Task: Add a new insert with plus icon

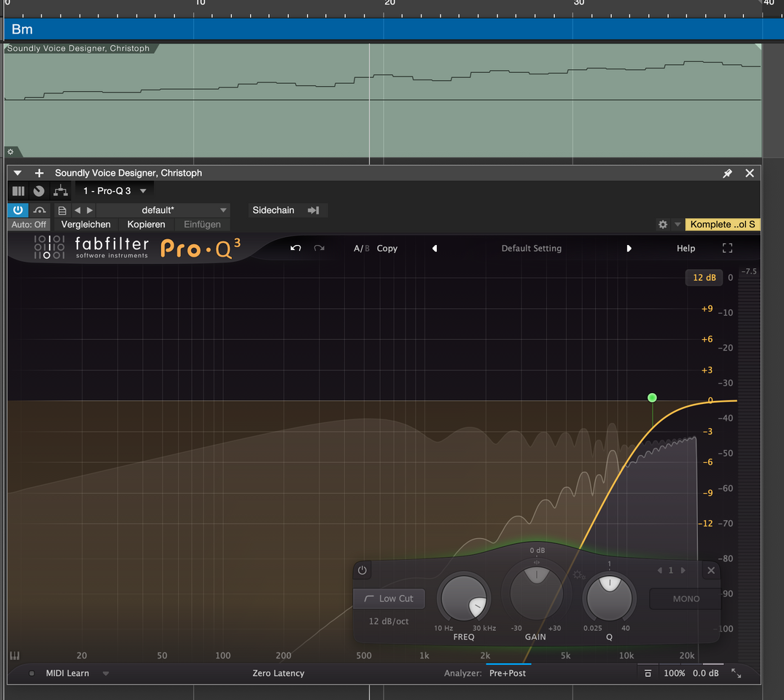Action: (x=39, y=173)
